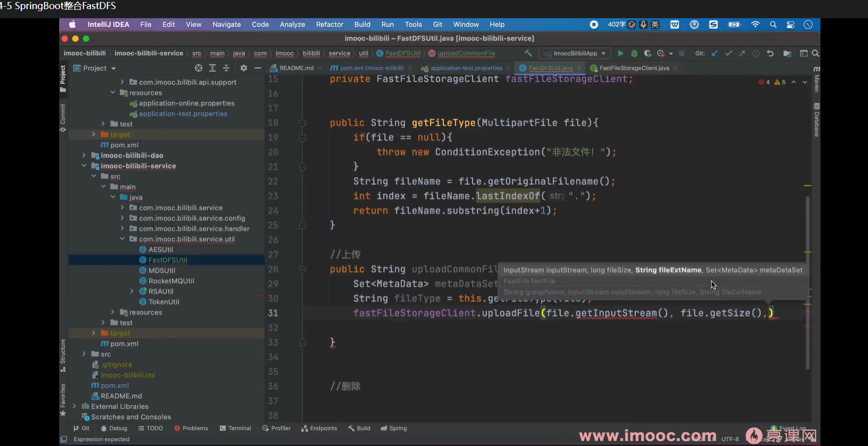Toggle the TODO tool window
The height and width of the screenshot is (446, 868).
150,428
